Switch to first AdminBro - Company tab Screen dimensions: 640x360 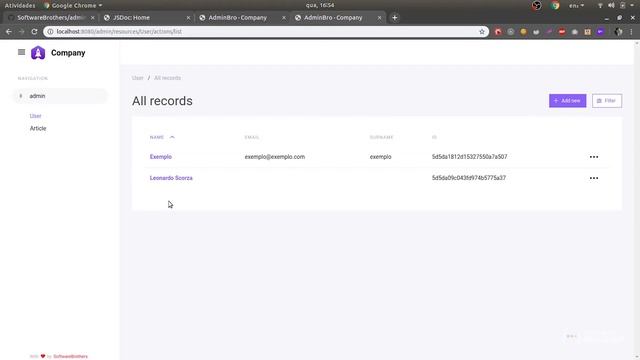coord(241,18)
